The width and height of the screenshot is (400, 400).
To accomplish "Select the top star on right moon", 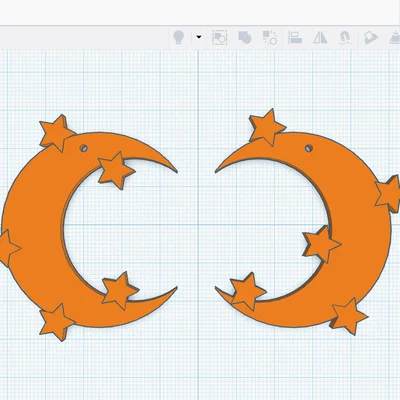I will click(267, 127).
